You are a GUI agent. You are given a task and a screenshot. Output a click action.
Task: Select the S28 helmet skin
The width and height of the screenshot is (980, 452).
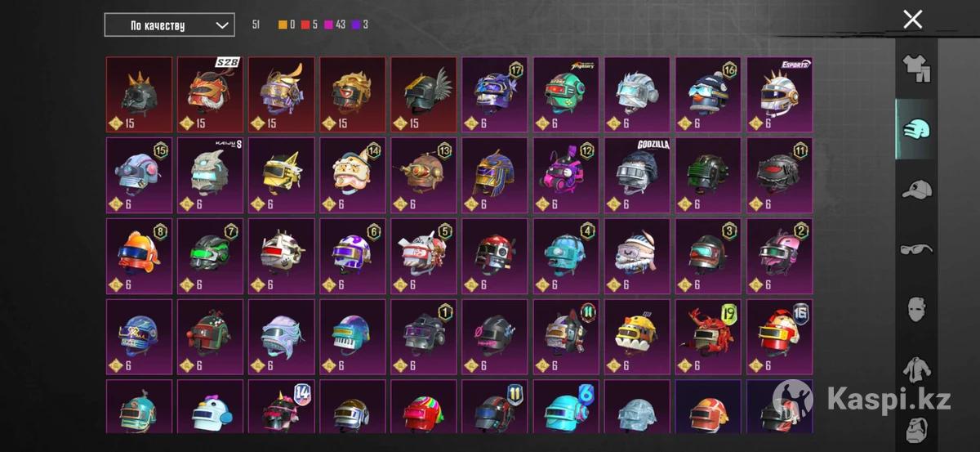[210, 94]
